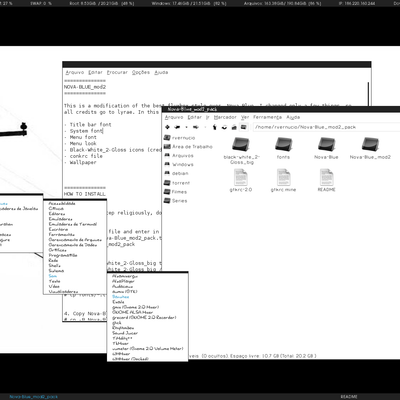This screenshot has width=400, height=400.
Task: Select the gtkrc.mine file icon
Action: coord(283,177)
